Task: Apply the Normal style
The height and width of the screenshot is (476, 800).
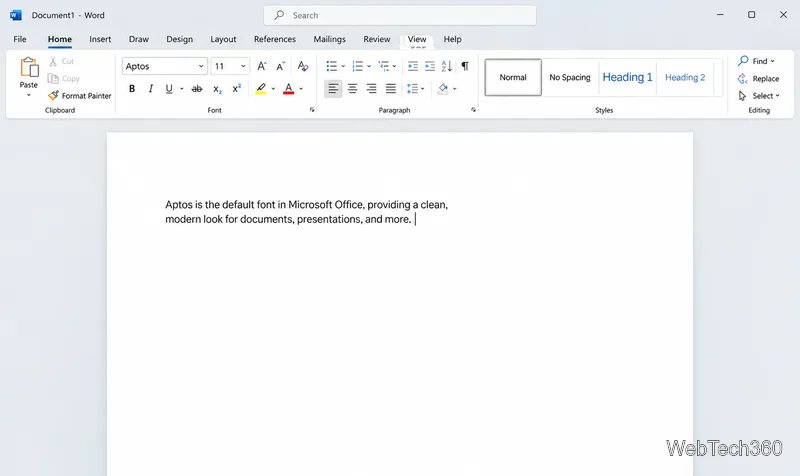Action: 513,77
